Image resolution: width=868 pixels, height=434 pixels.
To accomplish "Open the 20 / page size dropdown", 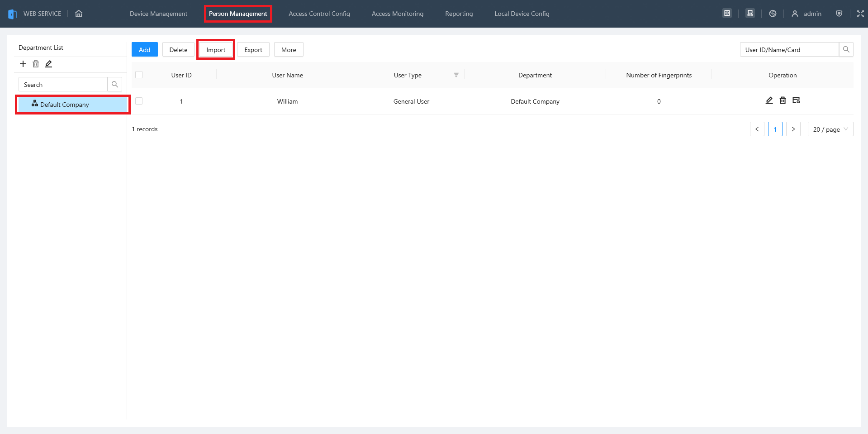I will pyautogui.click(x=830, y=129).
